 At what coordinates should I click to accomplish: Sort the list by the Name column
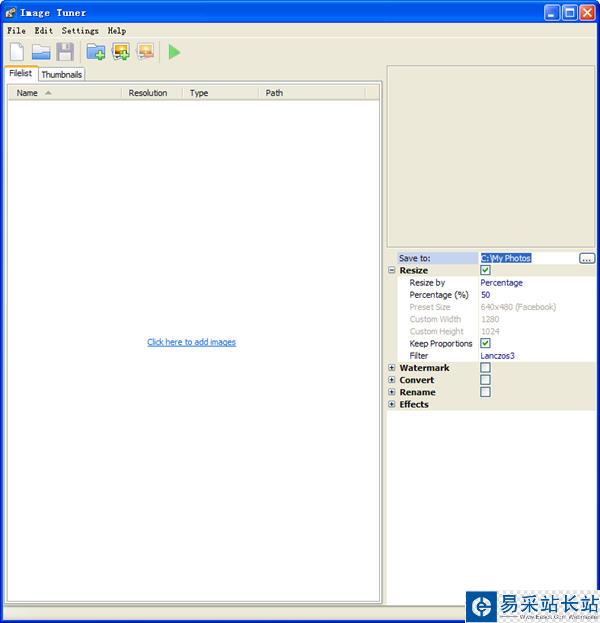[64, 93]
